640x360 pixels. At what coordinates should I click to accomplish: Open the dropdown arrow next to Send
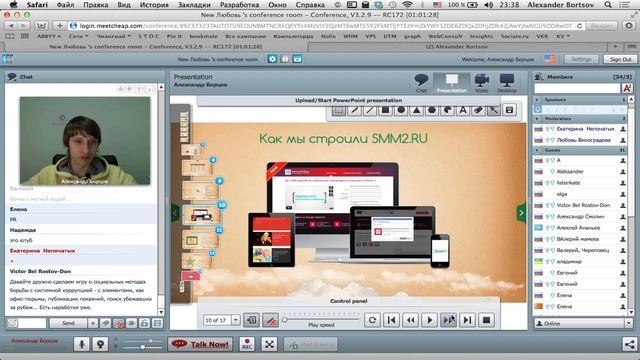click(93, 323)
